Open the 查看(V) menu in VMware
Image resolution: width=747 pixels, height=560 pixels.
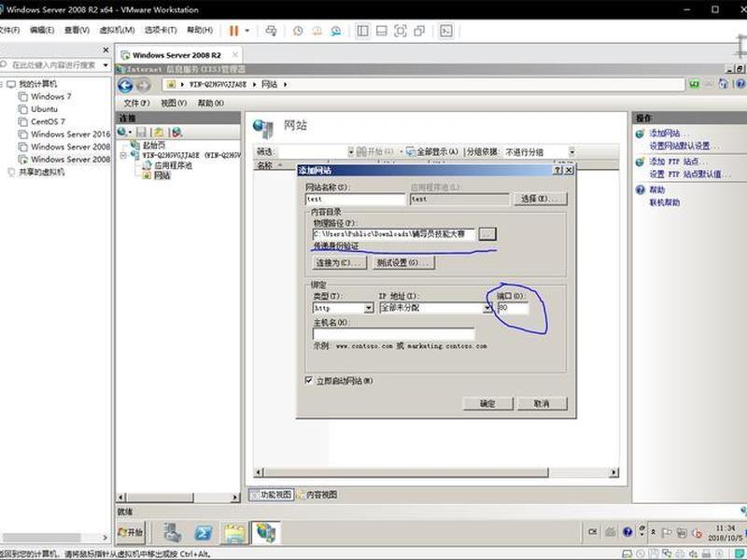(77, 30)
